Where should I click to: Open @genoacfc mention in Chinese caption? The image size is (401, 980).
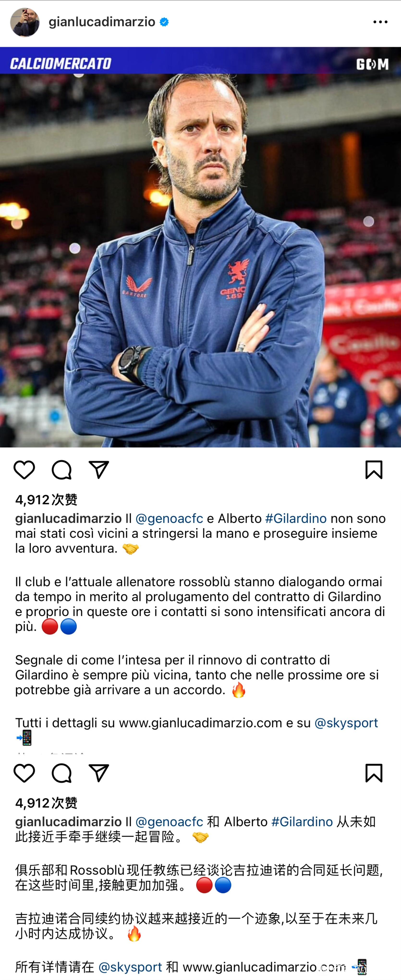pos(170,822)
